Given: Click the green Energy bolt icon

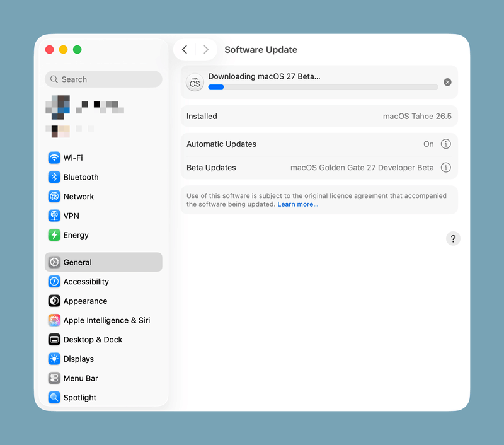Looking at the screenshot, I should click(x=54, y=235).
